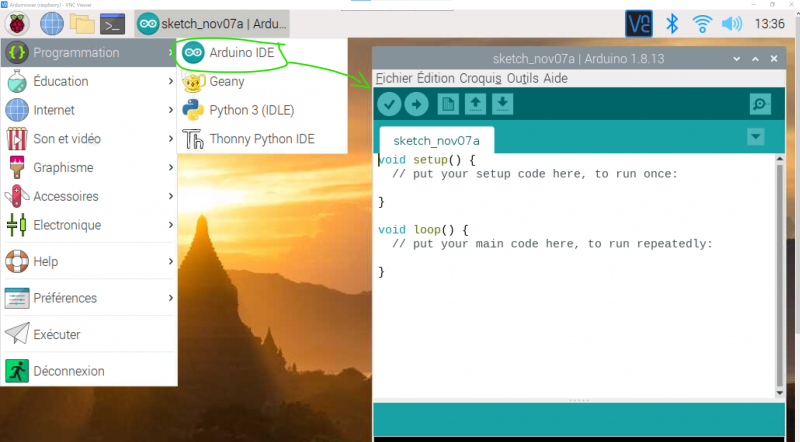Create a new sketch with New icon

point(448,105)
